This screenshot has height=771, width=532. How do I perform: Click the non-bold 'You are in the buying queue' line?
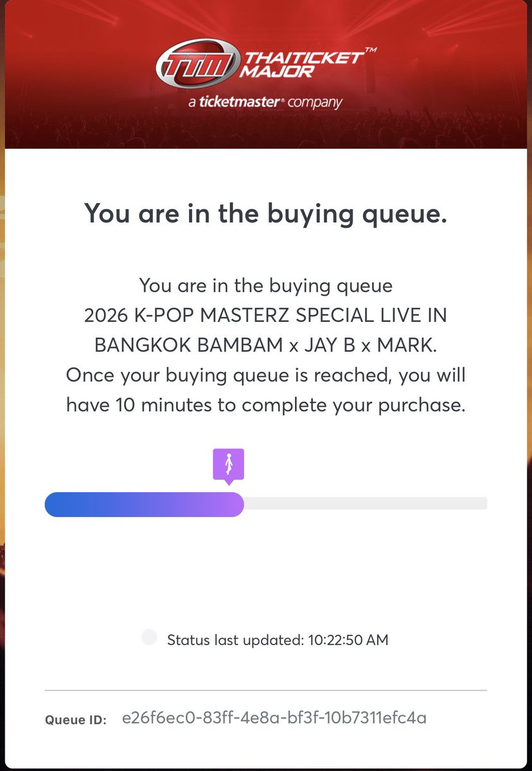266,285
